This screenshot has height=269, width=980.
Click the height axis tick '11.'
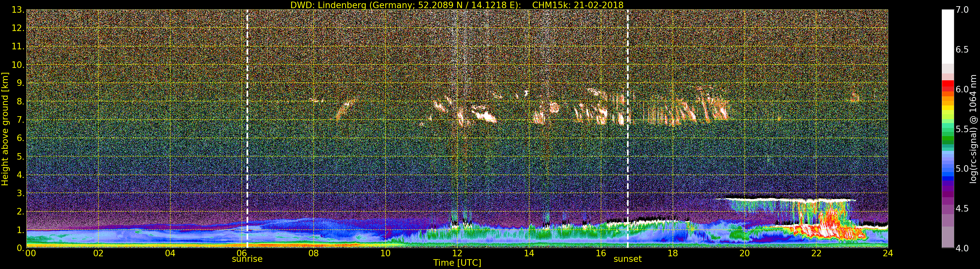pyautogui.click(x=18, y=46)
